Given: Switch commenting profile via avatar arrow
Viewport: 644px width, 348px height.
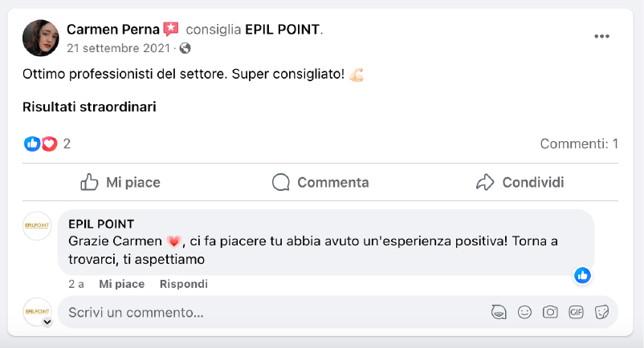Looking at the screenshot, I should click(x=47, y=322).
